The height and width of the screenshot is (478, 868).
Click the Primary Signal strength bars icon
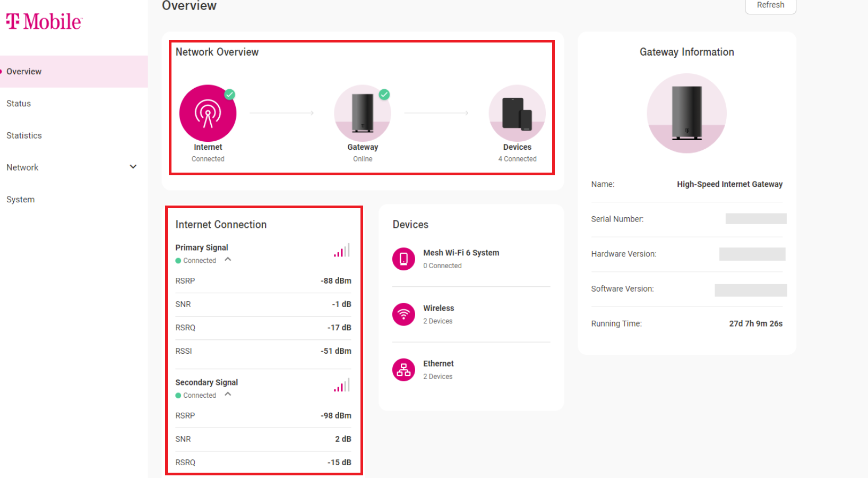coord(341,250)
